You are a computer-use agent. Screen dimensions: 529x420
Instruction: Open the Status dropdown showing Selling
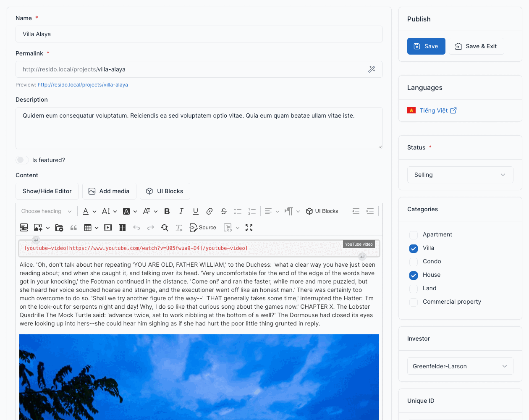[460, 175]
